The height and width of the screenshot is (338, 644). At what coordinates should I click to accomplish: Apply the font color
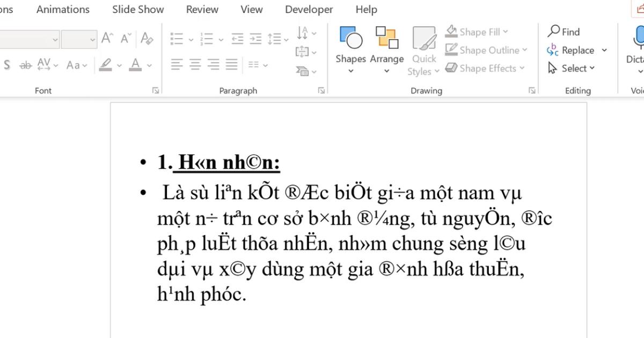[x=136, y=65]
